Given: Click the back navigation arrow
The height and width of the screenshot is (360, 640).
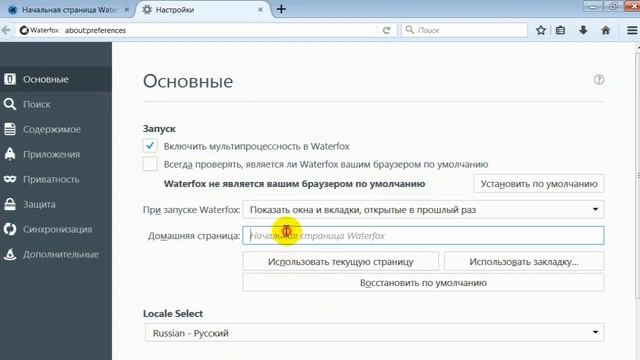Looking at the screenshot, I should (x=6, y=30).
